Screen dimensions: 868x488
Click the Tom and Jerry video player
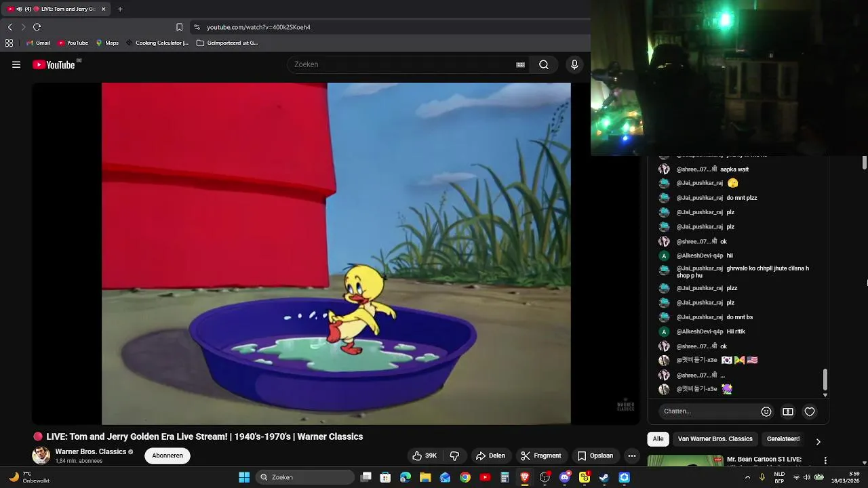336,253
